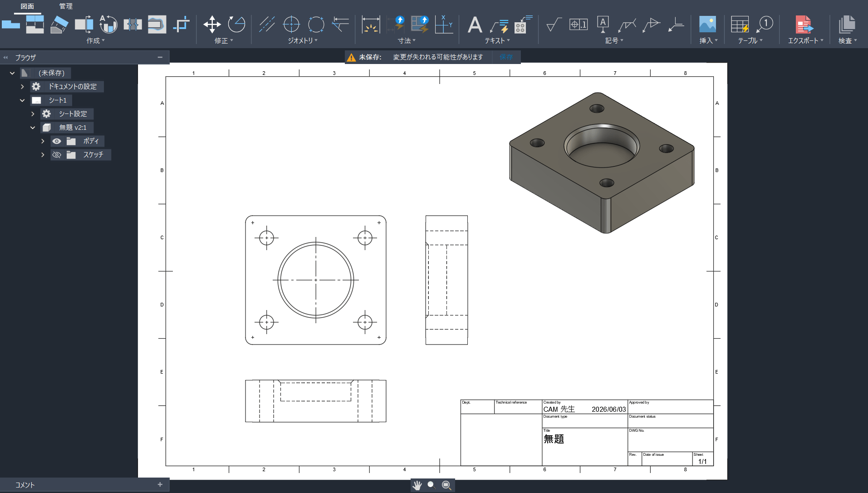This screenshot has width=868, height=493.
Task: Click the CAM 先生 creator field
Action: pyautogui.click(x=559, y=409)
